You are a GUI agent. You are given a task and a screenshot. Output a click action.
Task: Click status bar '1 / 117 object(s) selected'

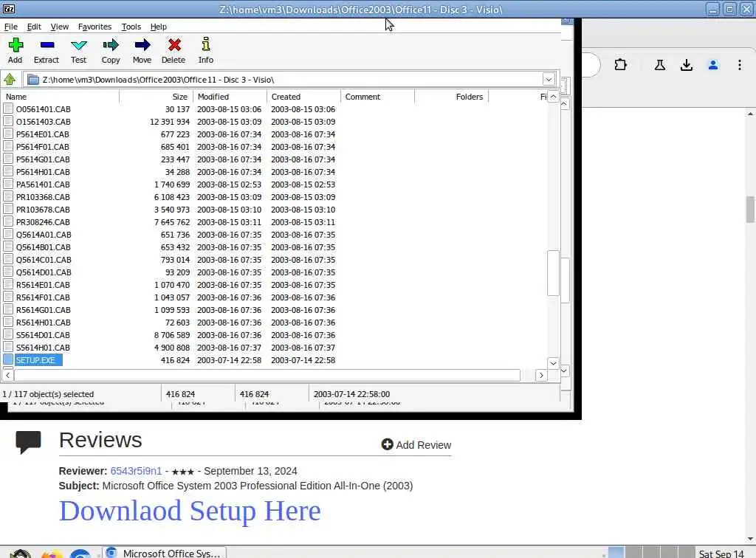coord(48,393)
